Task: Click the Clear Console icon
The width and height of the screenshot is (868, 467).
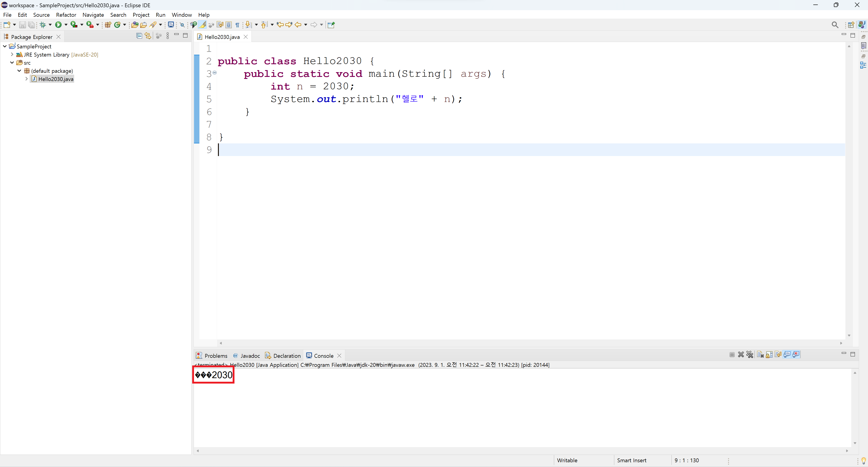Action: click(760, 354)
